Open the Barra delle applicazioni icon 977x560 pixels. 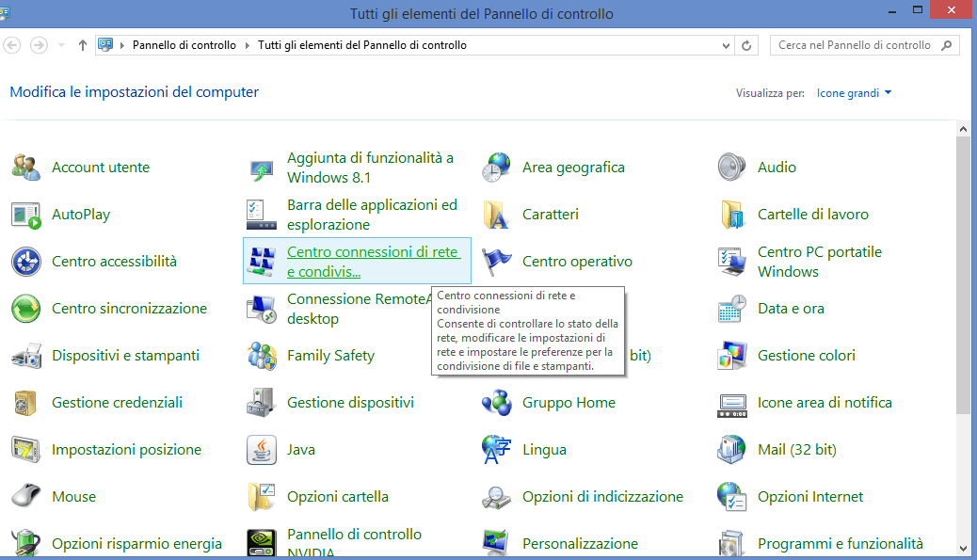(262, 215)
